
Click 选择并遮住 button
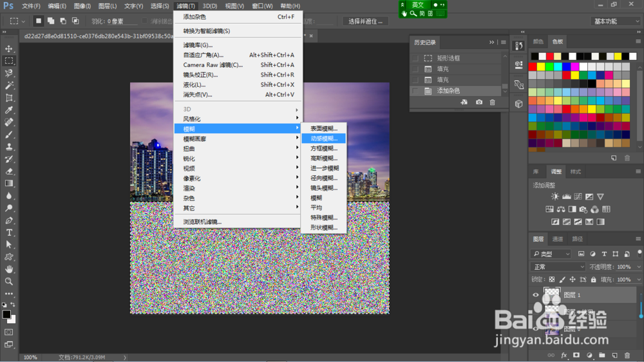pyautogui.click(x=366, y=21)
